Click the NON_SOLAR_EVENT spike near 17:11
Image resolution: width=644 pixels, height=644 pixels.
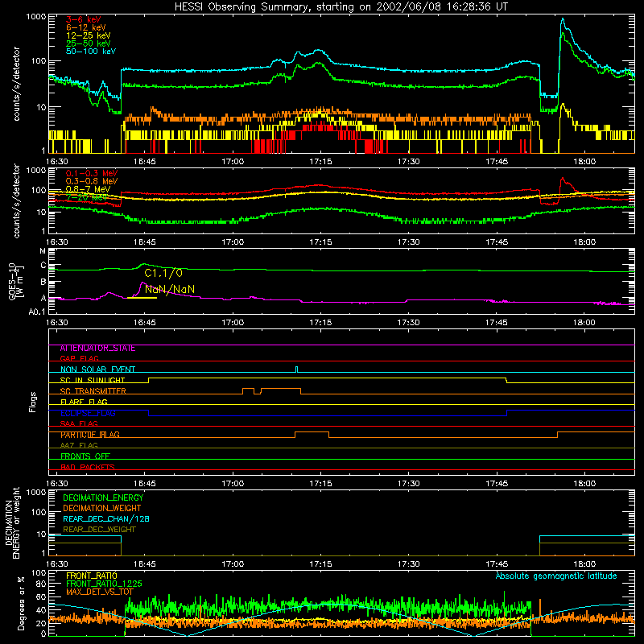(x=297, y=369)
